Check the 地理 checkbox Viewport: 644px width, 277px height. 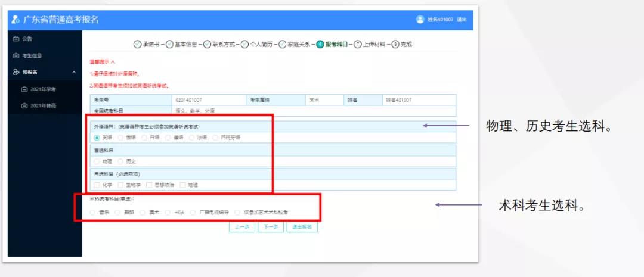182,185
